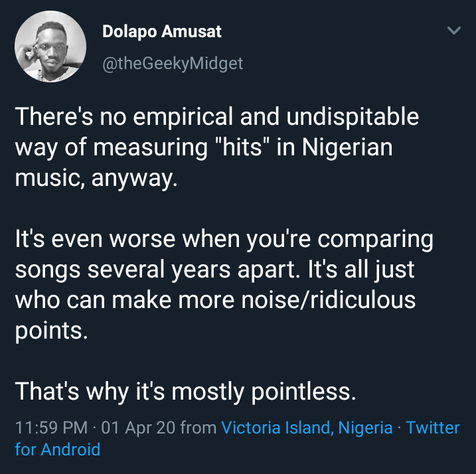This screenshot has height=474, width=476.
Task: Tap the word Twitter in the source link
Action: 433,428
